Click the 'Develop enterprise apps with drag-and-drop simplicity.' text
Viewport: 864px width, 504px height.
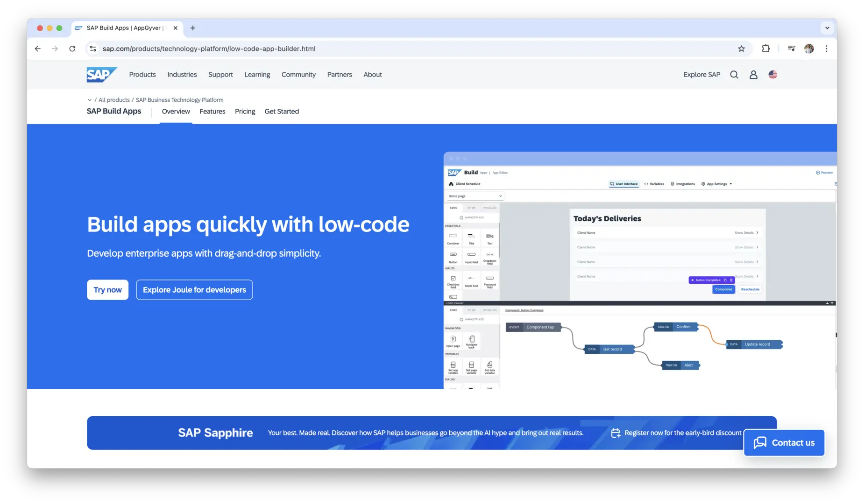204,253
